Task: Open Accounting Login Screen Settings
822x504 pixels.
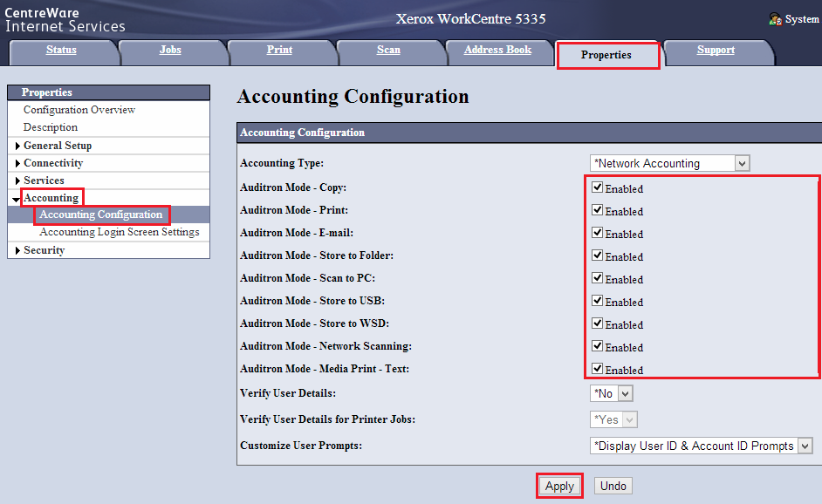Action: click(x=119, y=232)
